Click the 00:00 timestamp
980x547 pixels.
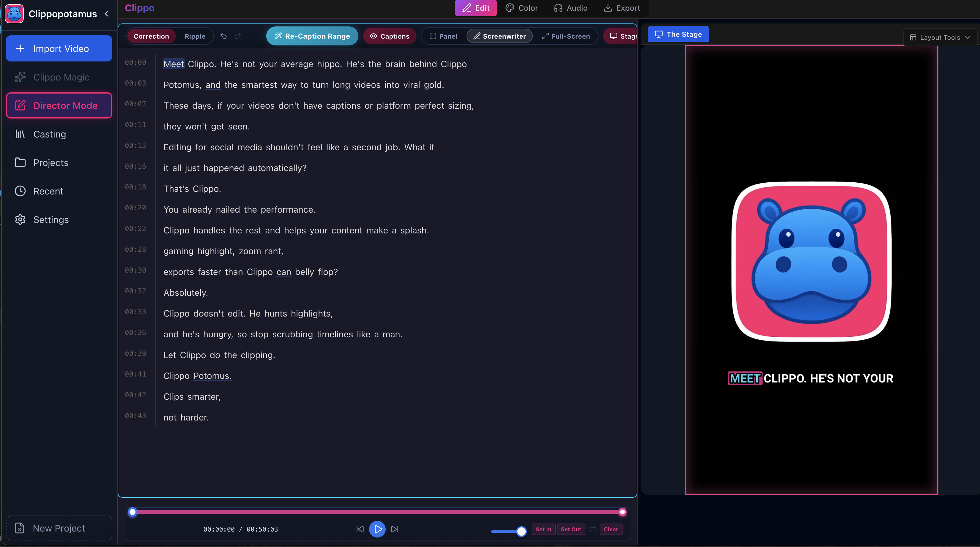(136, 62)
